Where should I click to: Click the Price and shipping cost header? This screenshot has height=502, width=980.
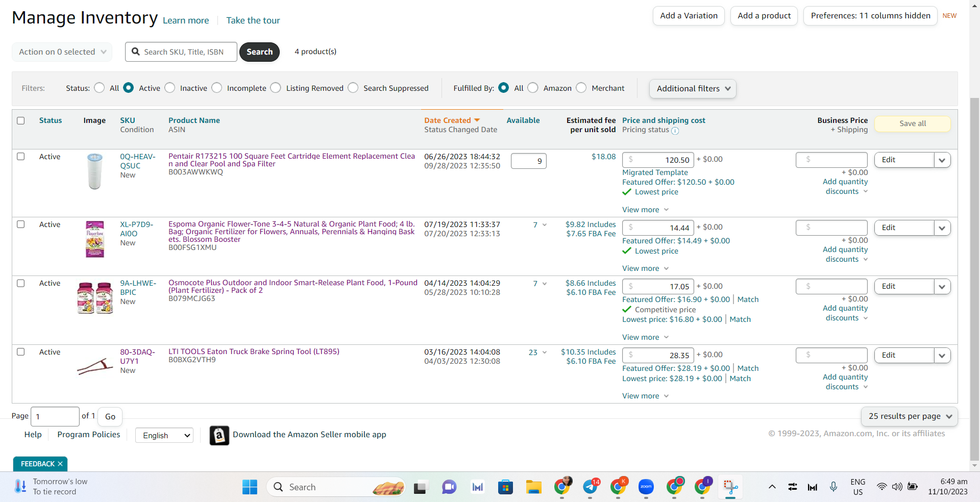coord(664,120)
